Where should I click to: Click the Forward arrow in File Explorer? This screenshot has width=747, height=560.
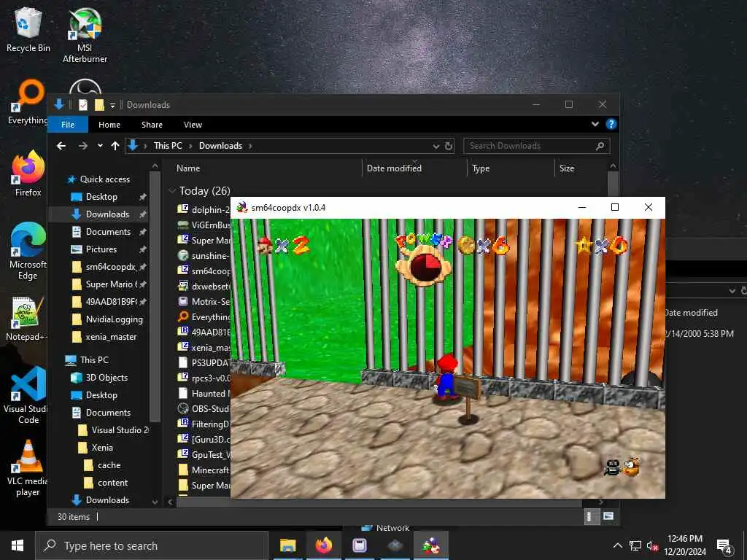pos(83,146)
